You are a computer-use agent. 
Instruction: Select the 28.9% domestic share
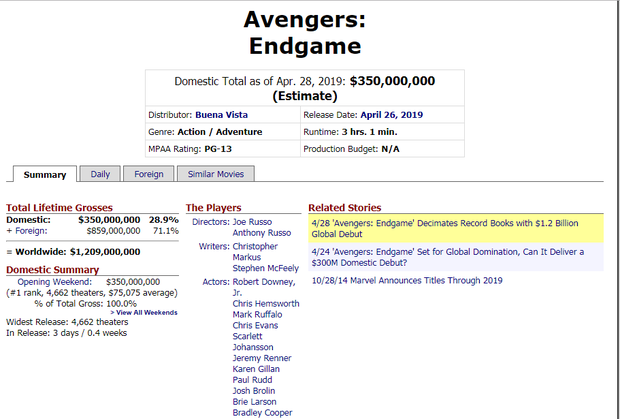pyautogui.click(x=164, y=220)
